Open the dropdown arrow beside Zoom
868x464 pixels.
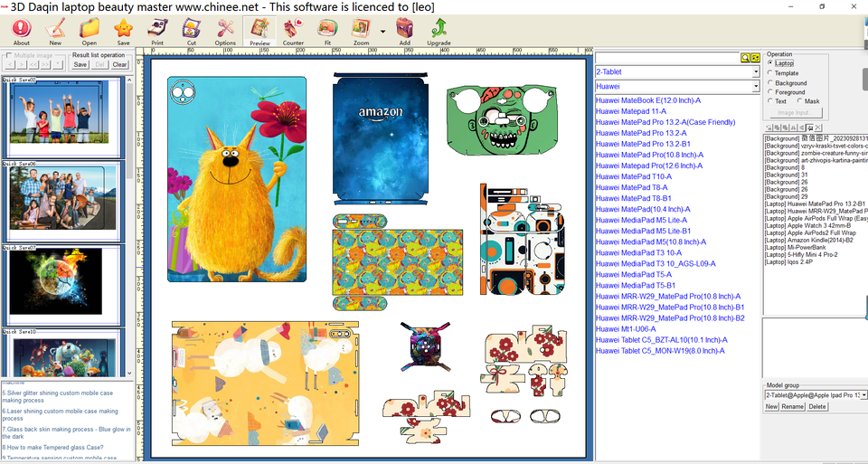[382, 31]
